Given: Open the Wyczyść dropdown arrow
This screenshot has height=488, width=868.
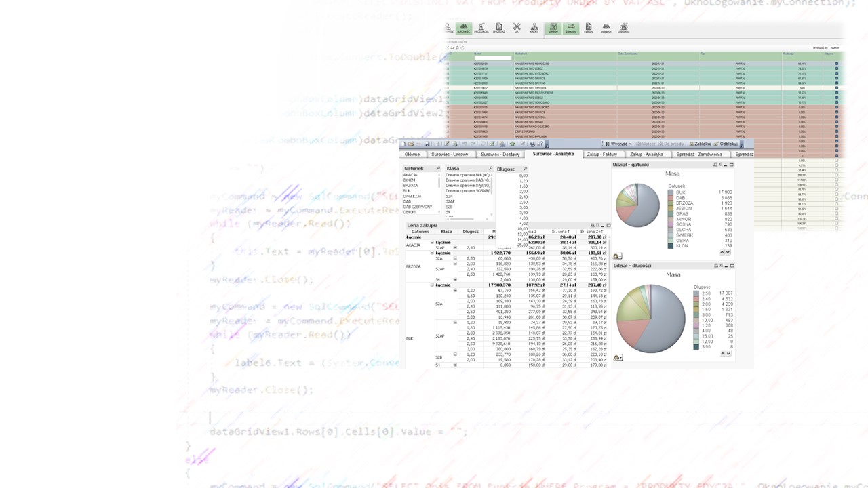Looking at the screenshot, I should click(630, 144).
